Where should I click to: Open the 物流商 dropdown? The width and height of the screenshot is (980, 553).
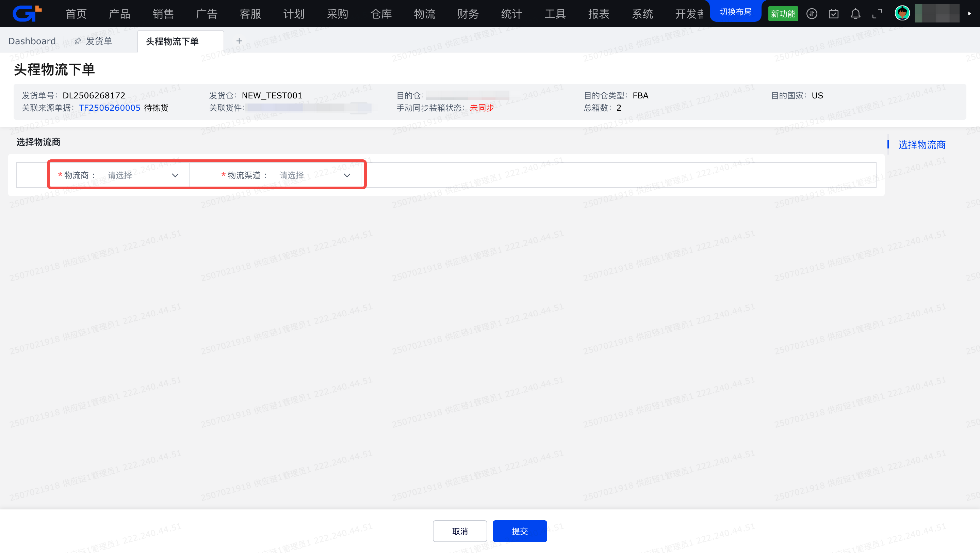[x=142, y=175]
